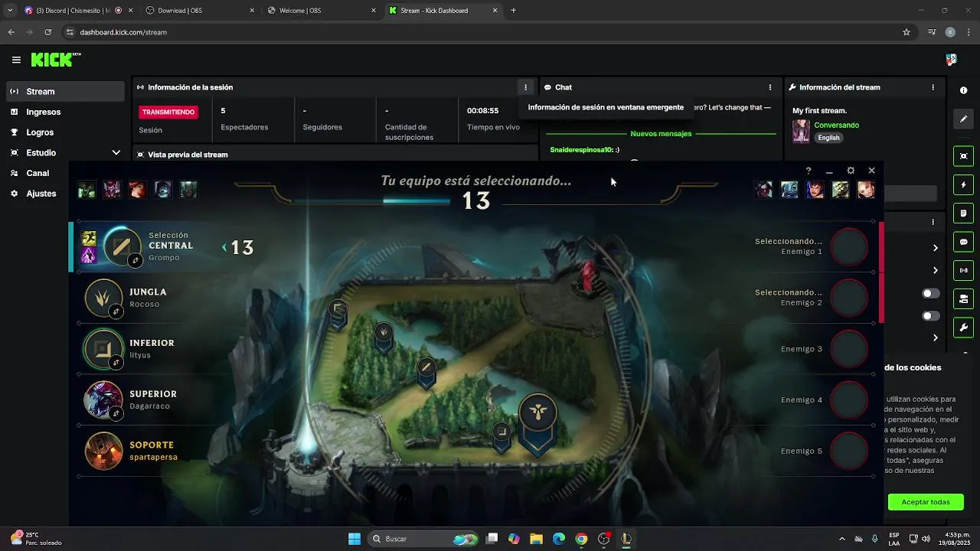980x551 pixels.
Task: Toggle the chat bubble widget icon
Action: [963, 242]
